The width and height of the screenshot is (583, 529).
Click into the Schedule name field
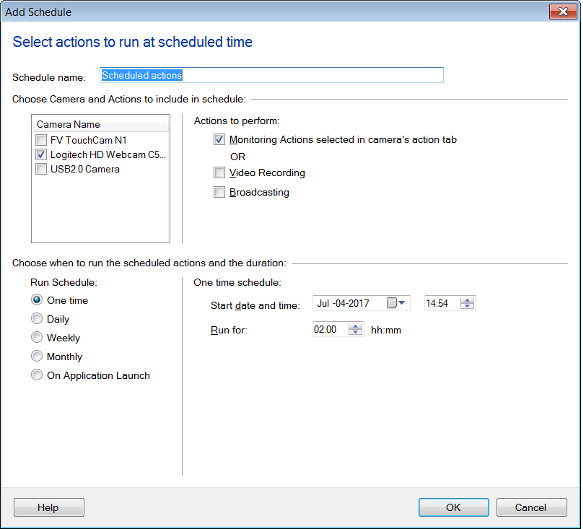point(272,75)
